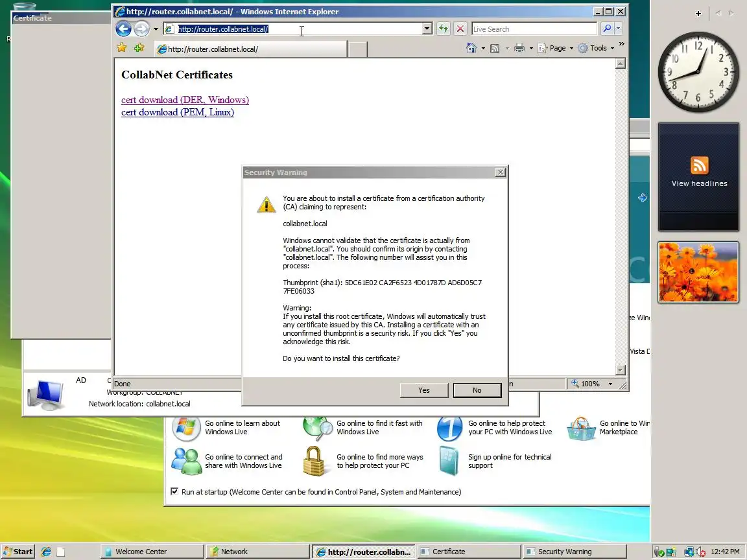
Task: Launch Internet Explorer from Quick Launch
Action: click(x=46, y=552)
